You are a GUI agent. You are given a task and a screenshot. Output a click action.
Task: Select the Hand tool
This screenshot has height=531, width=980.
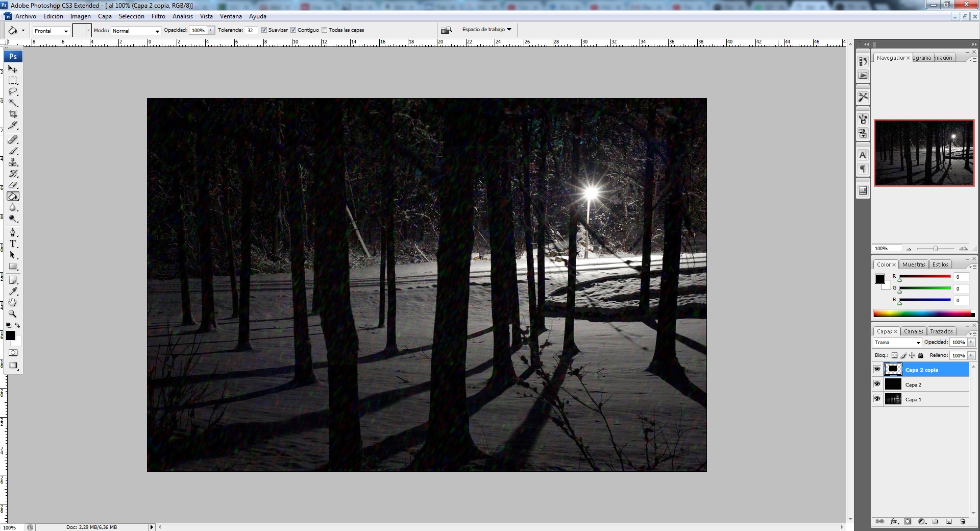point(13,303)
